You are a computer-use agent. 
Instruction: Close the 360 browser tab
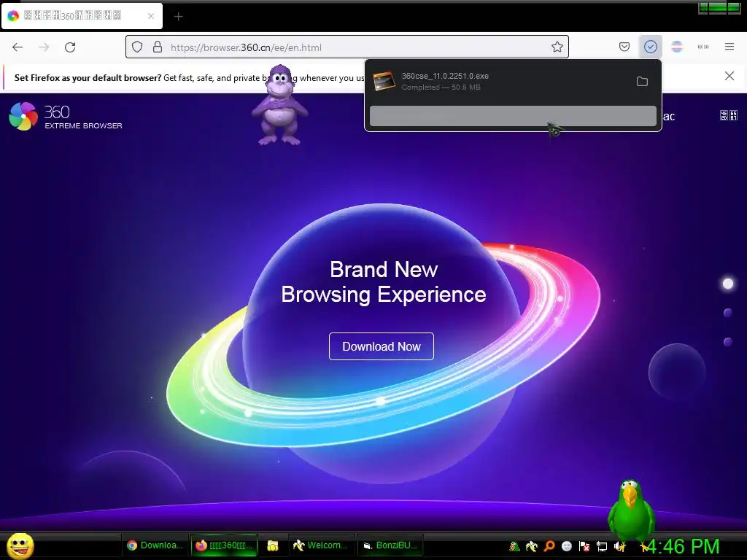[x=151, y=16]
